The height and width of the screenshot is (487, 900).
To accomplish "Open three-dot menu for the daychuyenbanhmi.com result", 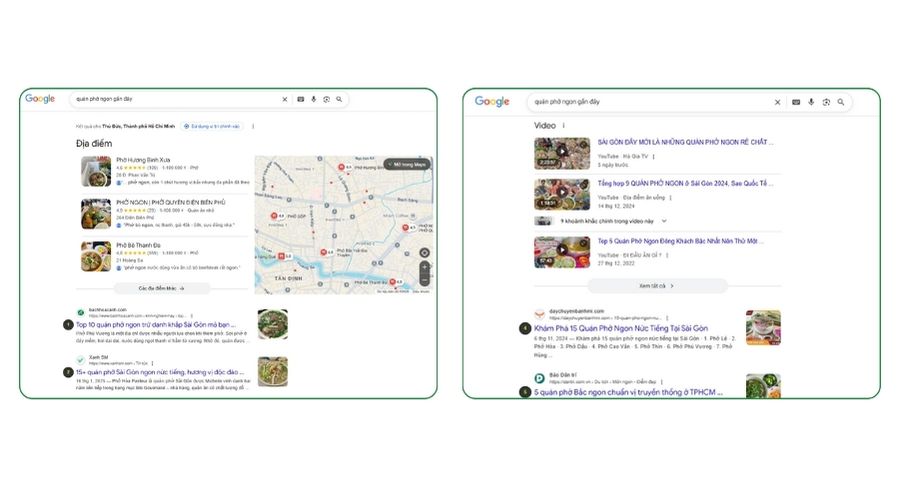I will 667,318.
